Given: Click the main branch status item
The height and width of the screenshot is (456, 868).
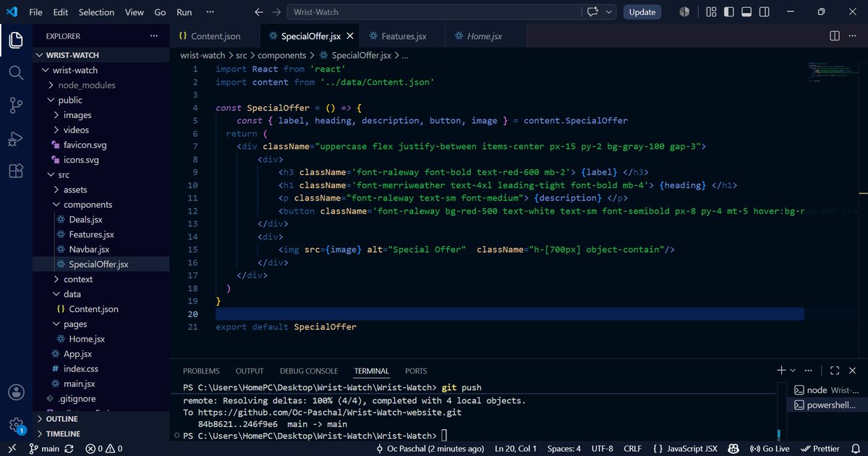Looking at the screenshot, I should pos(44,449).
